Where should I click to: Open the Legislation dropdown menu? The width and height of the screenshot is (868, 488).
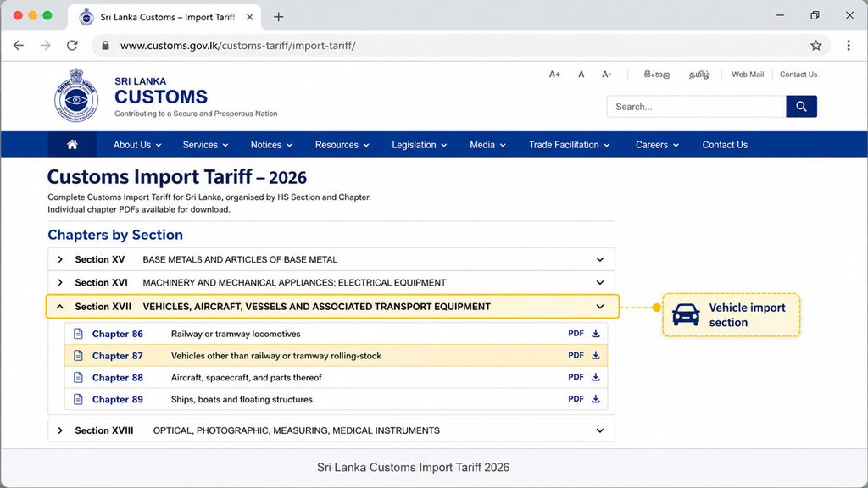coord(419,144)
